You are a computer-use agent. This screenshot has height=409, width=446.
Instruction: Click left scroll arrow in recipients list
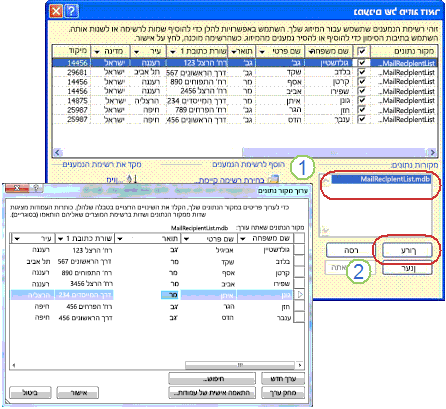coord(57,152)
